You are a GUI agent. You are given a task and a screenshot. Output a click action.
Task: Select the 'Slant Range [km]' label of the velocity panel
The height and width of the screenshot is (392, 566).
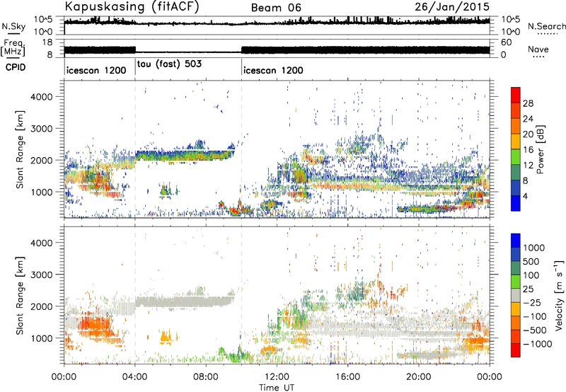point(20,295)
